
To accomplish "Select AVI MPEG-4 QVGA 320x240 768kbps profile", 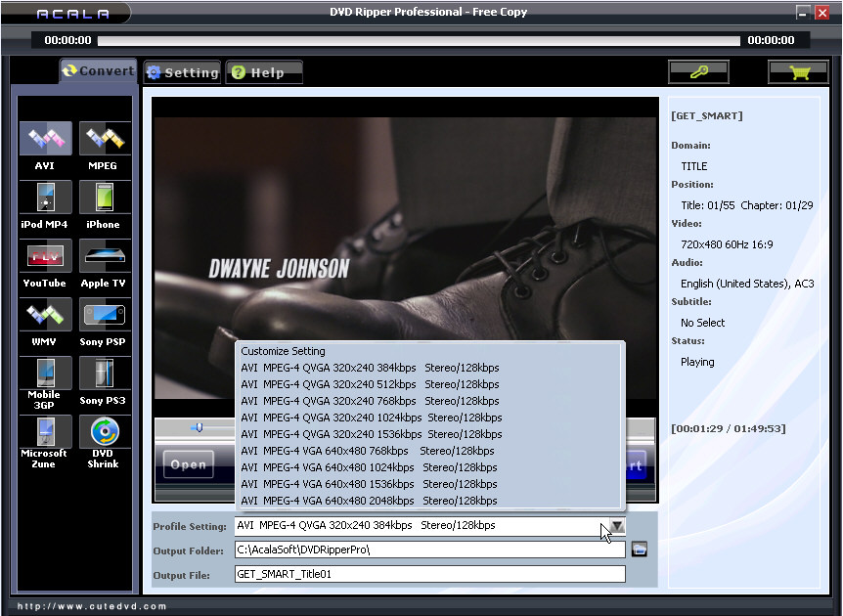I will (430, 401).
